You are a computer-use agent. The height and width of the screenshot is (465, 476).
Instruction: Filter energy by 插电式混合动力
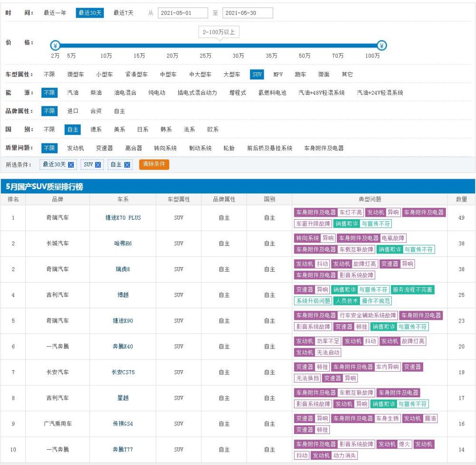[197, 93]
